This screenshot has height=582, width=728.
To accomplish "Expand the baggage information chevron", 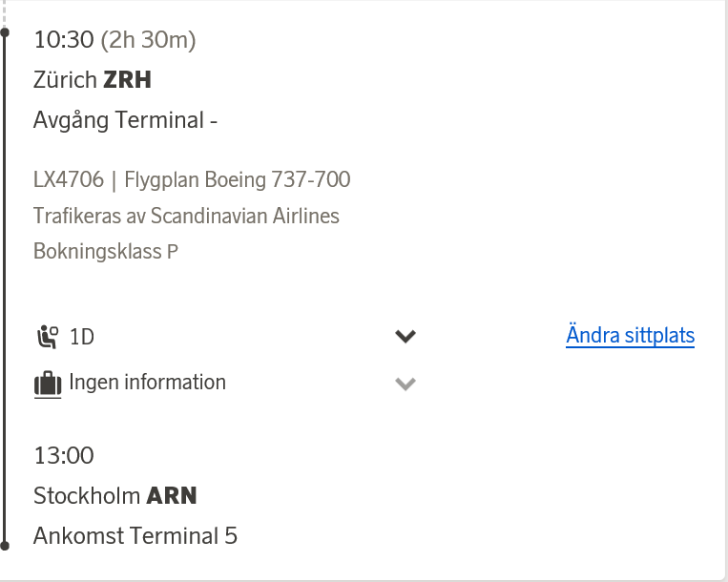I will (406, 384).
